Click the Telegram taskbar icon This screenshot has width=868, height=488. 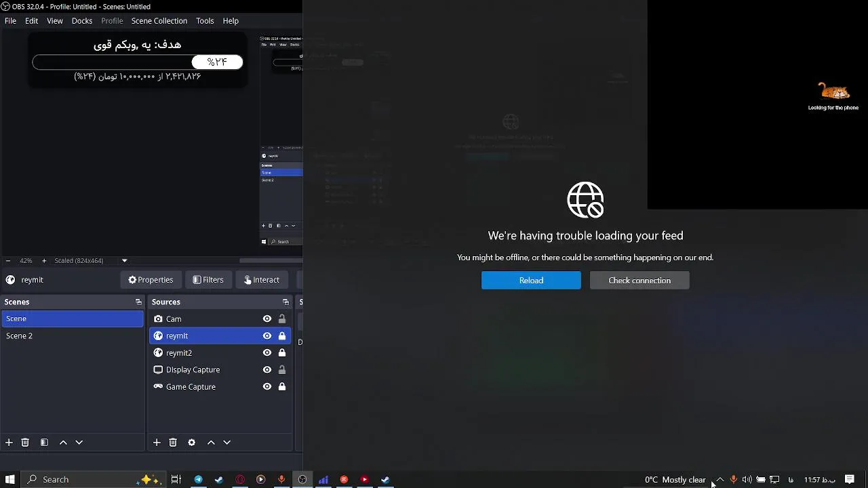pos(198,480)
